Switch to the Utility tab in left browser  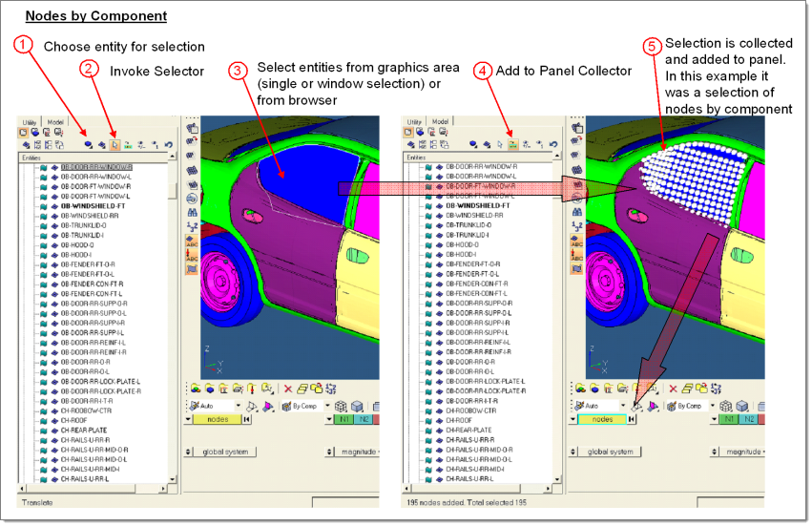click(31, 122)
